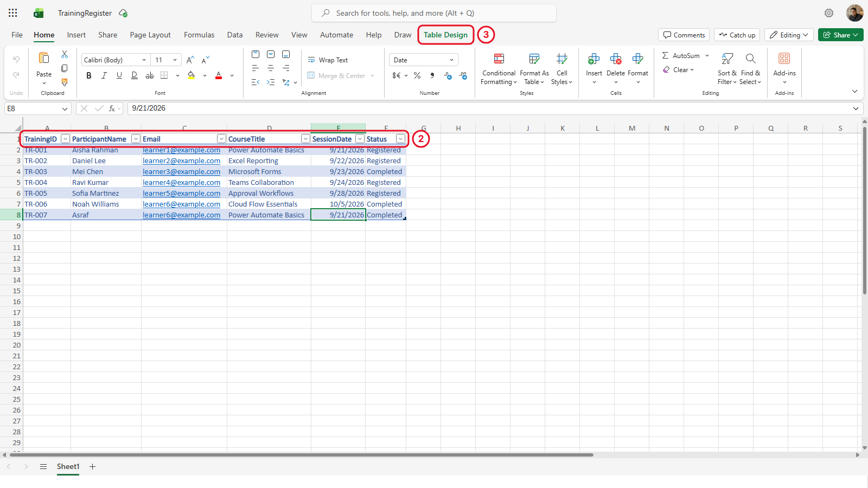The height and width of the screenshot is (488, 868).
Task: Click the green Share button
Action: tap(841, 35)
